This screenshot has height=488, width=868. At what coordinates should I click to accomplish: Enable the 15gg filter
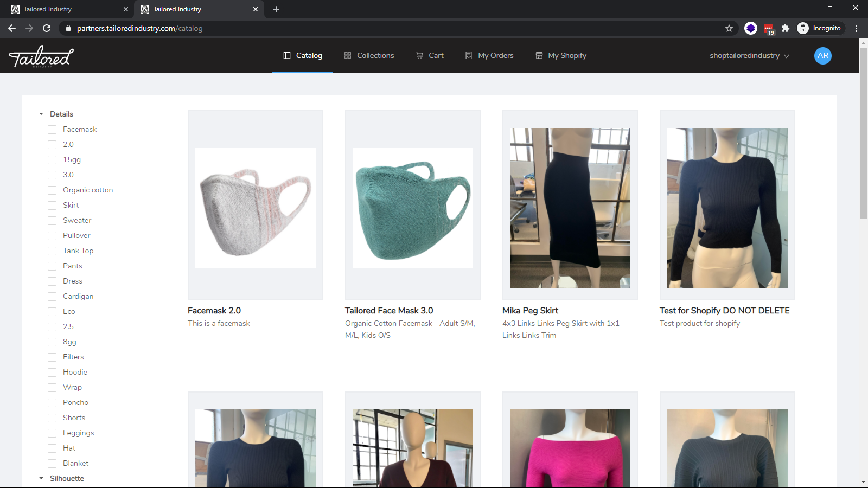pyautogui.click(x=52, y=160)
